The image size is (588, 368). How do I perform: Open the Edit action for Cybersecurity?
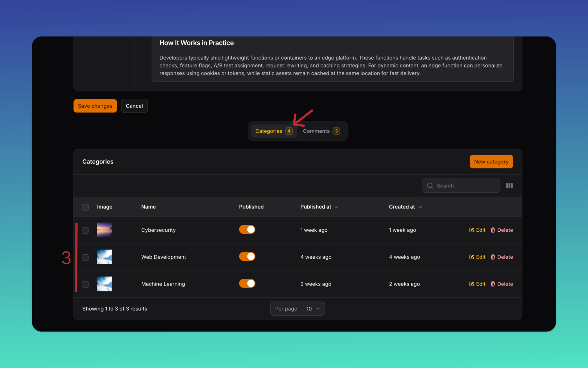point(477,230)
